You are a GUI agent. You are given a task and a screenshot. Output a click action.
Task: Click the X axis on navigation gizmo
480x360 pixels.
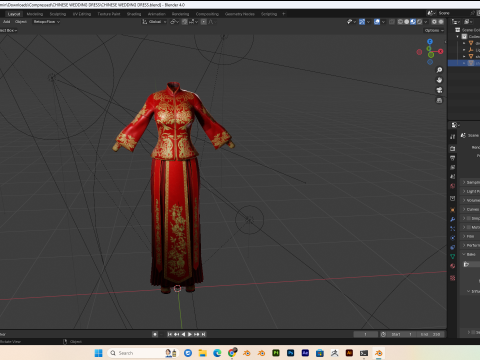coord(441,51)
